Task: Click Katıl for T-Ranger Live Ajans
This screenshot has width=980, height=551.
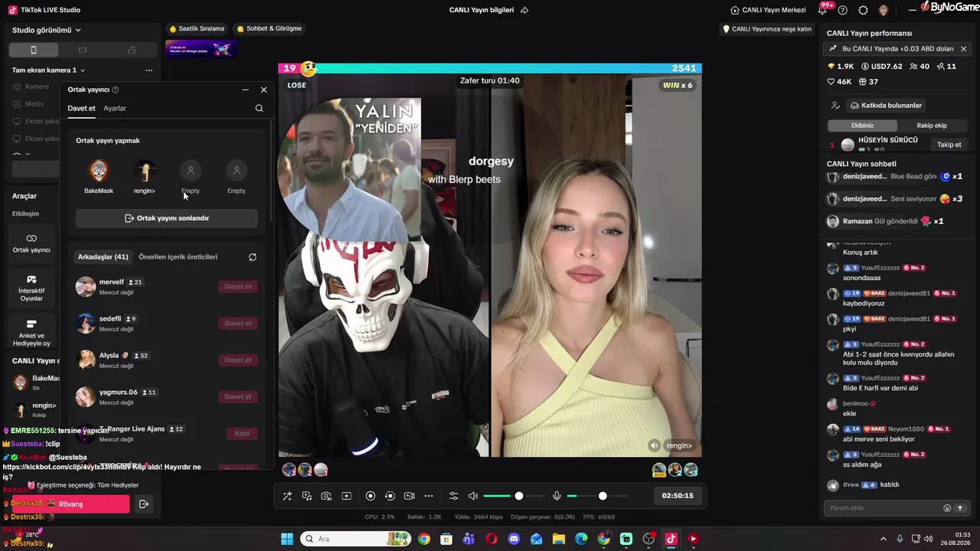Action: click(x=242, y=434)
